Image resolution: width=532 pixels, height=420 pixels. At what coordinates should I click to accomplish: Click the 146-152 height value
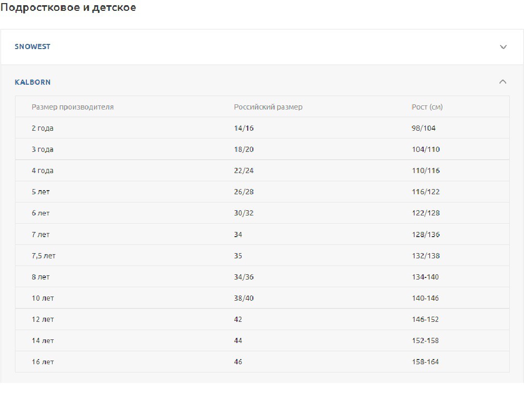pyautogui.click(x=425, y=319)
